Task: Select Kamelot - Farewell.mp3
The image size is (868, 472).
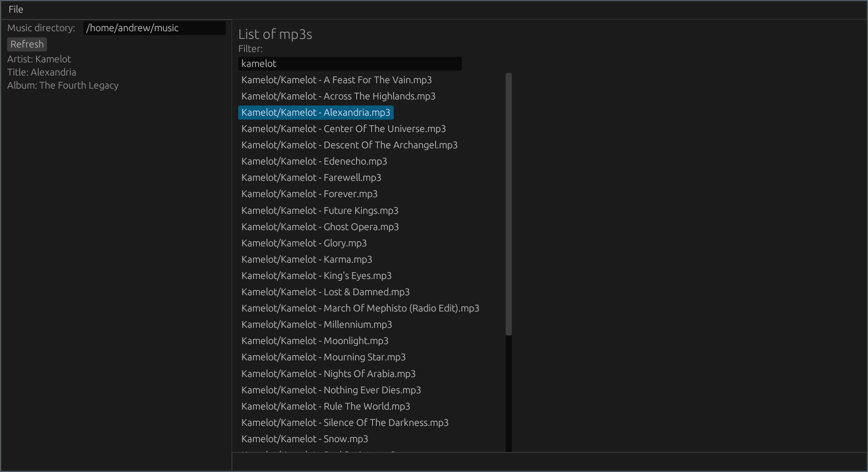Action: [311, 178]
